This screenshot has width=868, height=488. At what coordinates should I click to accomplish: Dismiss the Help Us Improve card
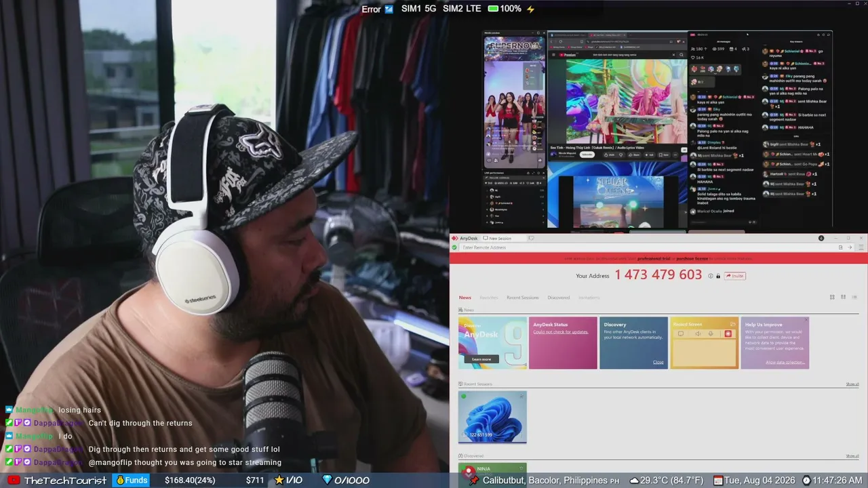[806, 320]
